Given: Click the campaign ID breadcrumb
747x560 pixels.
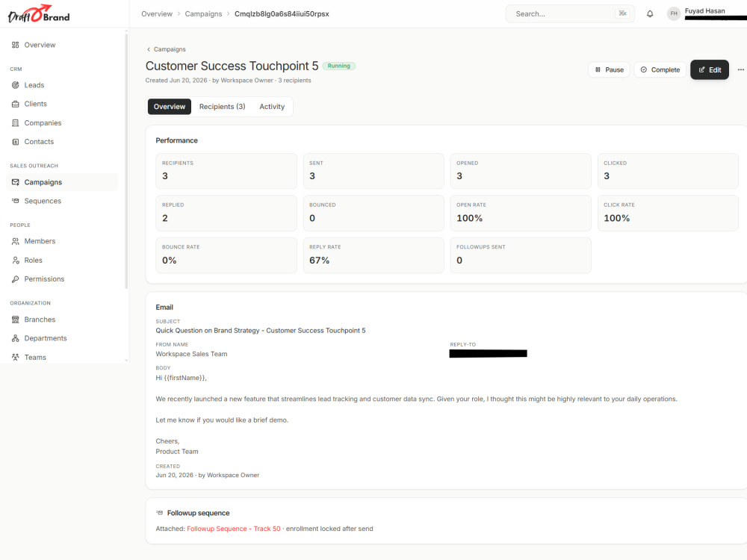Looking at the screenshot, I should (x=282, y=13).
